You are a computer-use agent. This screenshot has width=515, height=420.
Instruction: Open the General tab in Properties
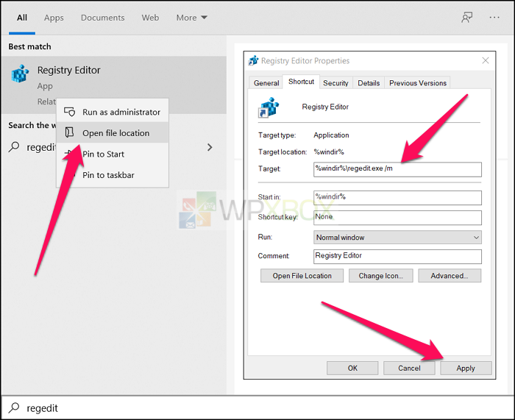point(266,83)
